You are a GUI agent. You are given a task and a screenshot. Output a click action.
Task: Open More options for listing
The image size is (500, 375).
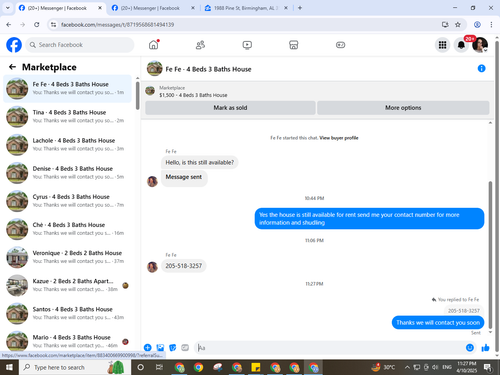[403, 108]
